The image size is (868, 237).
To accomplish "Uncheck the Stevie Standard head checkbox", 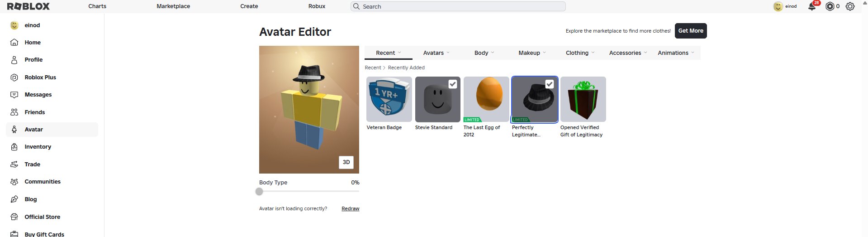I will coord(452,84).
